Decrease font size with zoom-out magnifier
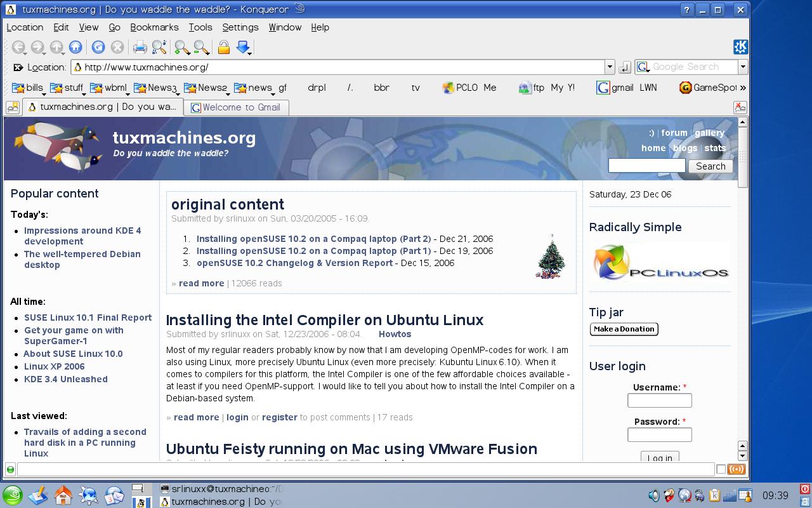812x508 pixels. coord(202,47)
